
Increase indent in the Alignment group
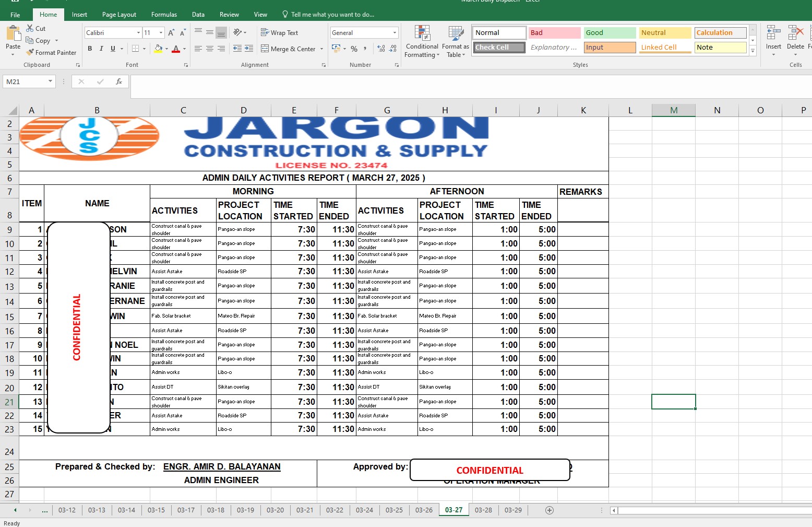[x=249, y=49]
